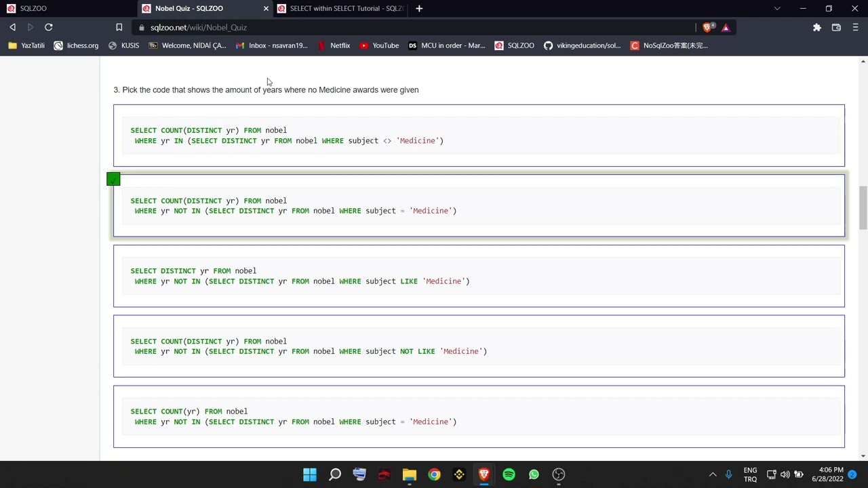Image resolution: width=868 pixels, height=488 pixels.
Task: Open KUSIS bookmark
Action: tap(123, 45)
